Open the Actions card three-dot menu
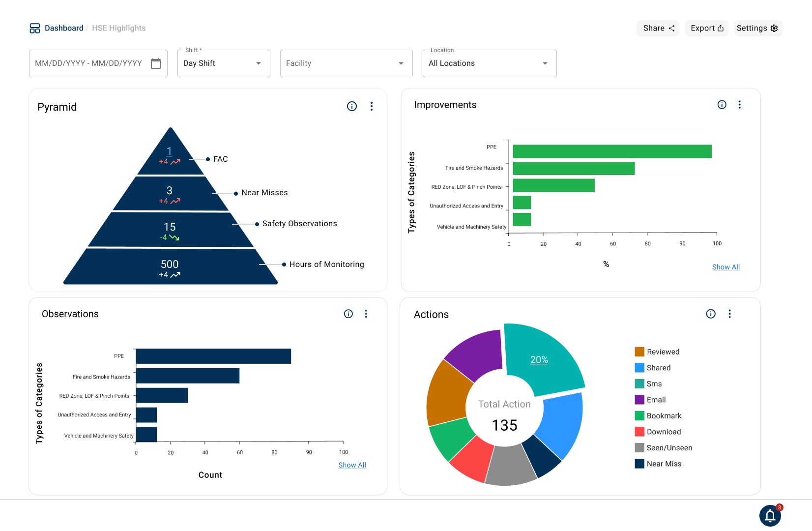This screenshot has width=812, height=531. pyautogui.click(x=730, y=314)
